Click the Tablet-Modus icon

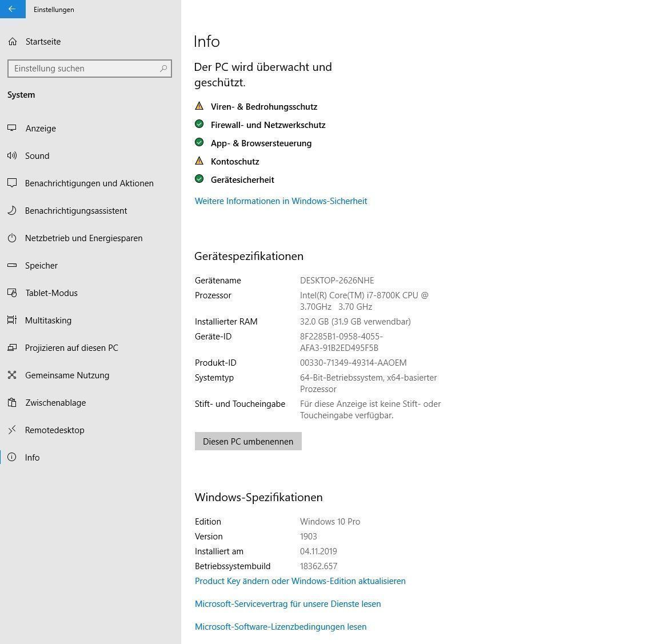pyautogui.click(x=12, y=293)
